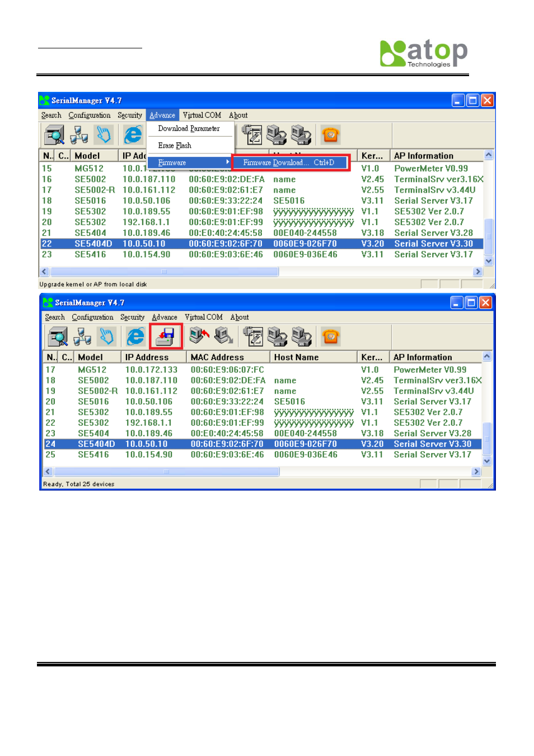Click paired-computers icon beside the checklist icon, upper window
Viewport: 534px width, 756px height.
coord(277,135)
